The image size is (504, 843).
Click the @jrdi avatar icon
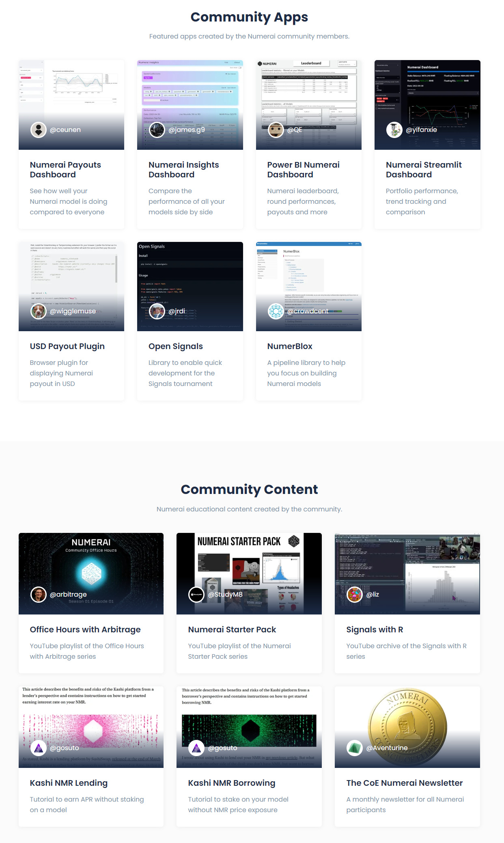(x=157, y=311)
